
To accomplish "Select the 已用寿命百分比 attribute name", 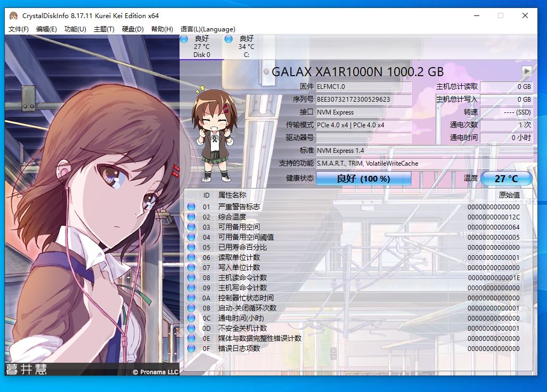I will 242,247.
